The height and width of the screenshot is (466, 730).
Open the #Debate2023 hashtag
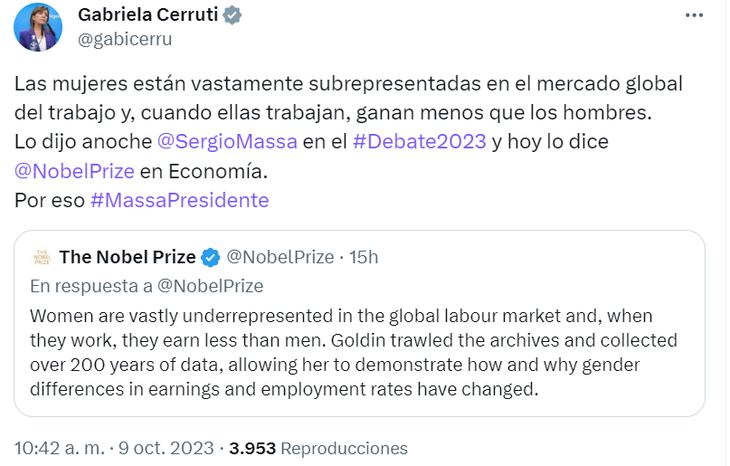coord(420,141)
